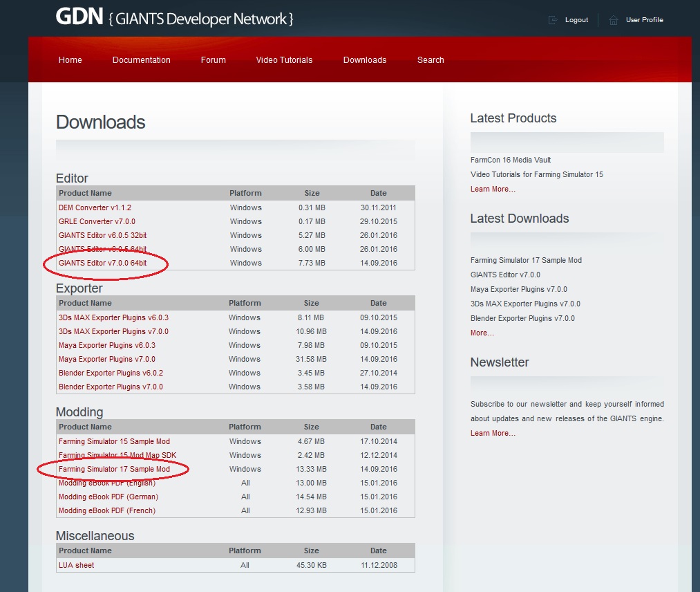Screen dimensions: 700x592
Task: Click the Product Name header in Editor table
Action: click(85, 193)
